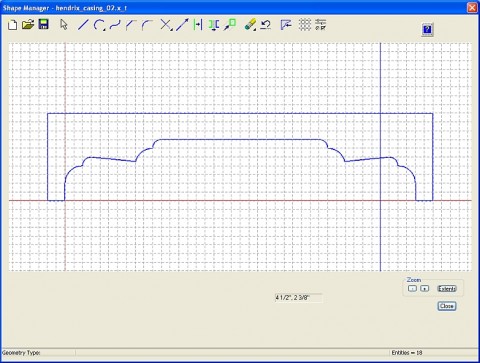
Task: Click the coordinate readout field
Action: (x=298, y=298)
